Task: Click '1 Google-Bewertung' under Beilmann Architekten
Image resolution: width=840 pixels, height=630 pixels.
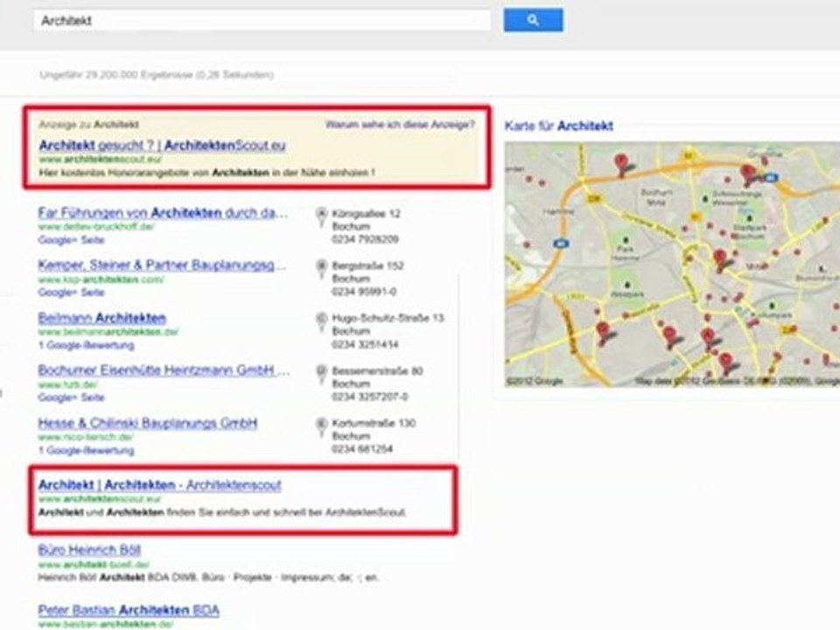Action: pyautogui.click(x=87, y=345)
